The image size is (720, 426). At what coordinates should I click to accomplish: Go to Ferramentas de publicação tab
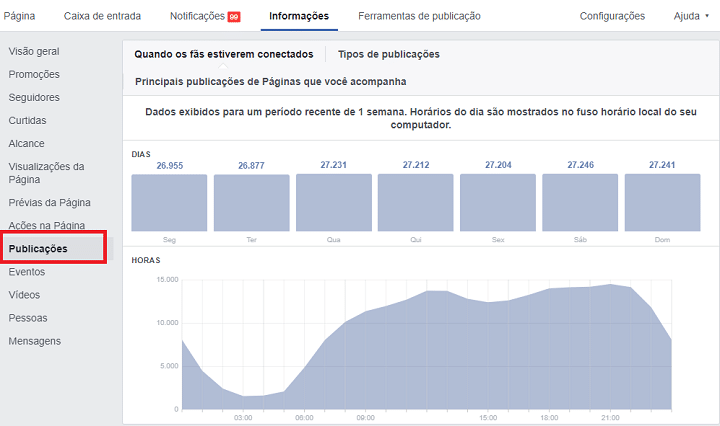click(x=419, y=16)
